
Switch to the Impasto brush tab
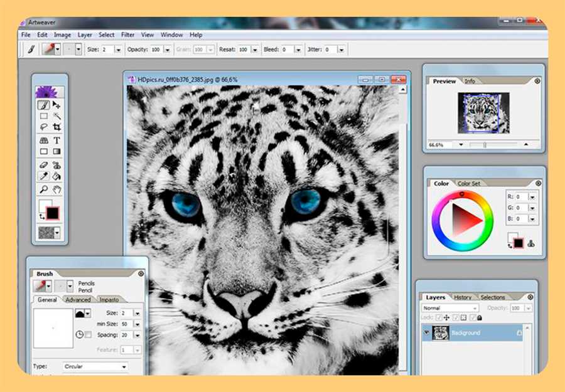coord(109,300)
